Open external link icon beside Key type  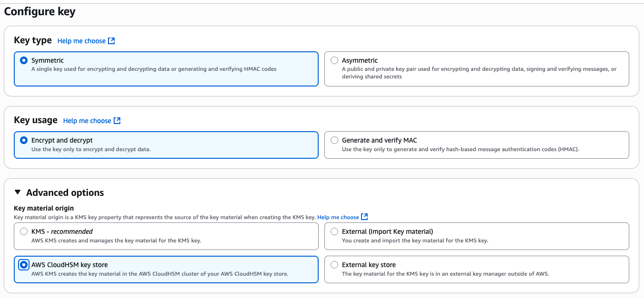(x=111, y=41)
